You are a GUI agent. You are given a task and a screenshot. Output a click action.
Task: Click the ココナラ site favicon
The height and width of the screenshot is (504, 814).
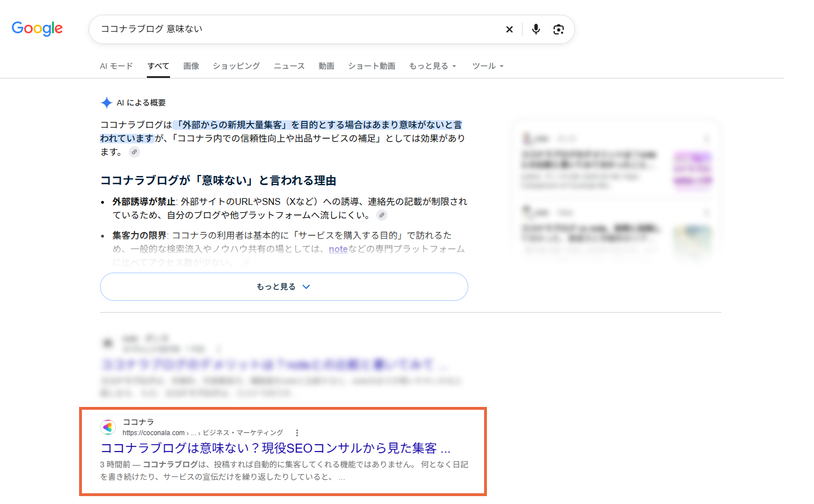[x=108, y=427]
